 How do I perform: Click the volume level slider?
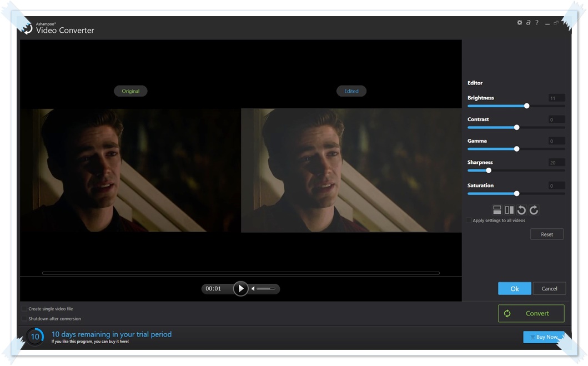tap(266, 289)
